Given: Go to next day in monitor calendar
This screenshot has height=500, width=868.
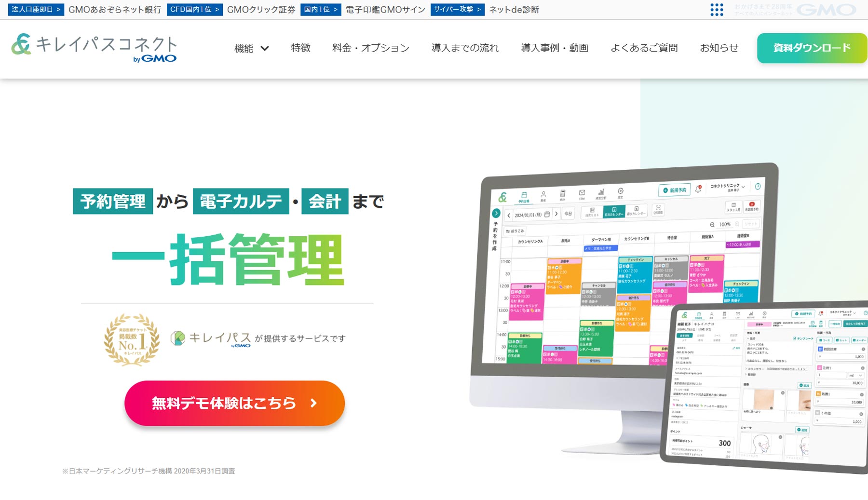Looking at the screenshot, I should point(556,214).
